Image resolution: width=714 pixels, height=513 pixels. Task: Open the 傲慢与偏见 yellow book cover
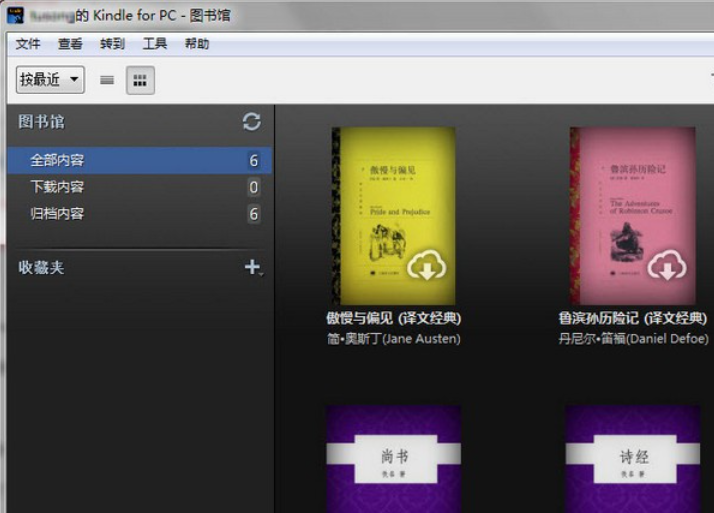tap(393, 216)
